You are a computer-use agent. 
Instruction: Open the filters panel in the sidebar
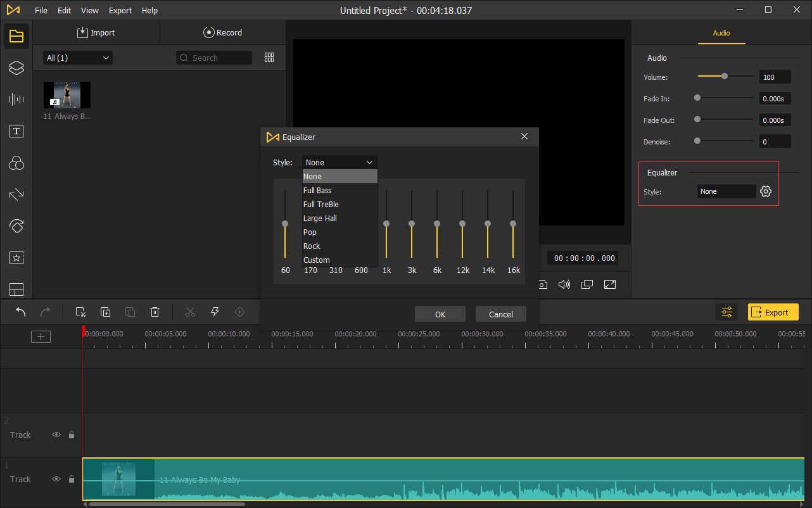click(16, 163)
